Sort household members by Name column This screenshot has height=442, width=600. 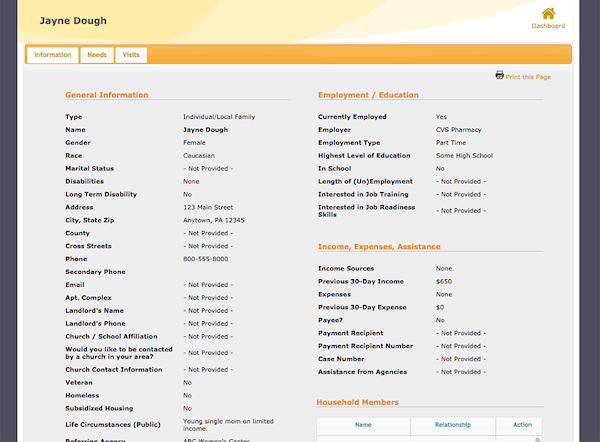pyautogui.click(x=363, y=425)
